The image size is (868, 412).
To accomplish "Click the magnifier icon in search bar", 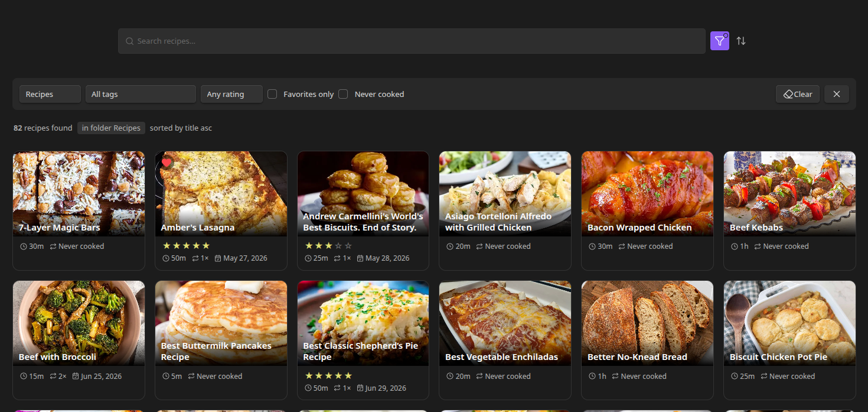I will coord(129,41).
